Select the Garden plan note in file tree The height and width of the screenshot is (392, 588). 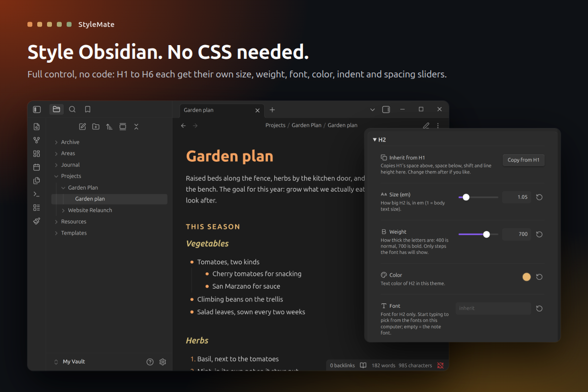click(109, 199)
